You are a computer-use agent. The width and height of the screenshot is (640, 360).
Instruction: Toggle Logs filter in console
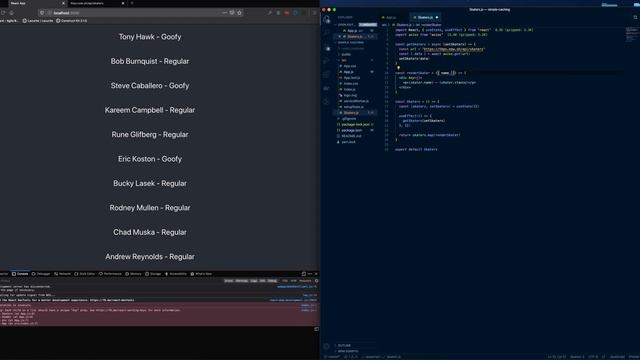254,281
